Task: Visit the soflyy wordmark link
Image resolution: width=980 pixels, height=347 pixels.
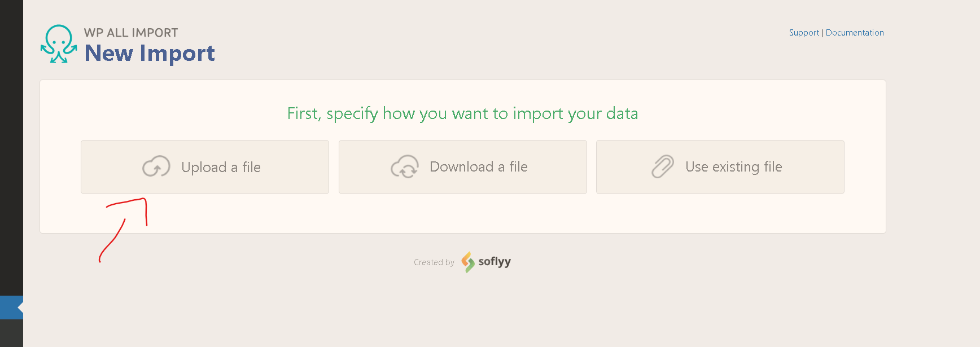Action: 495,261
